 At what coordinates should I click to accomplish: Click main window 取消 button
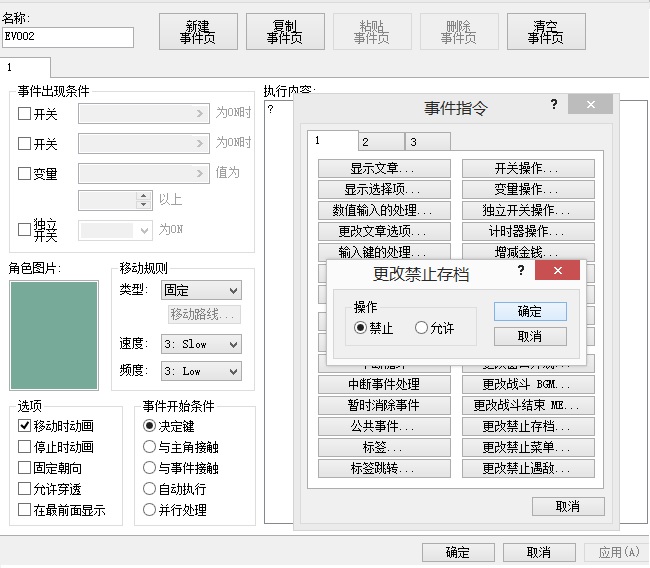(539, 552)
